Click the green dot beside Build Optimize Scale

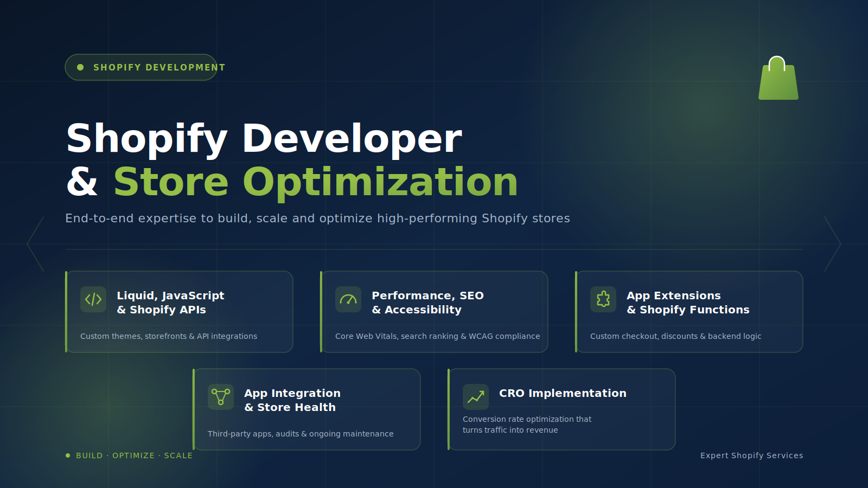pos(68,455)
